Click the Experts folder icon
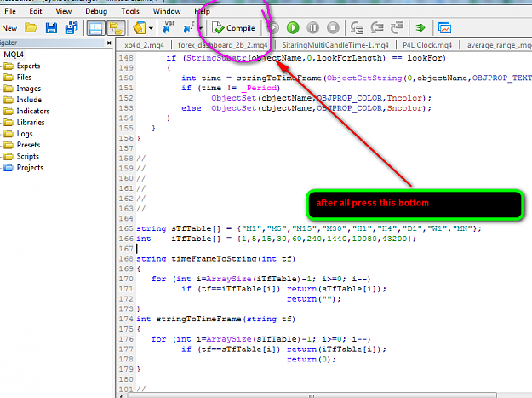The image size is (532, 398). pos(9,66)
